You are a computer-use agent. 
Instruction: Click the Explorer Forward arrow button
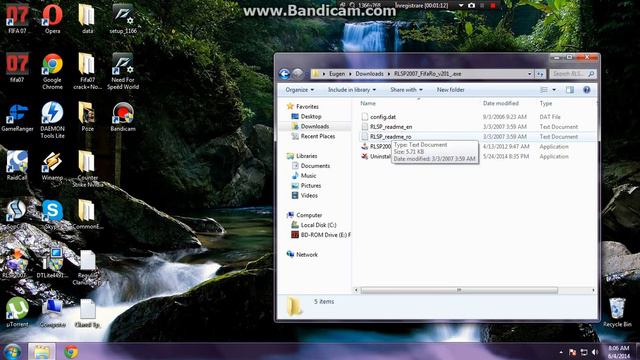coord(298,74)
